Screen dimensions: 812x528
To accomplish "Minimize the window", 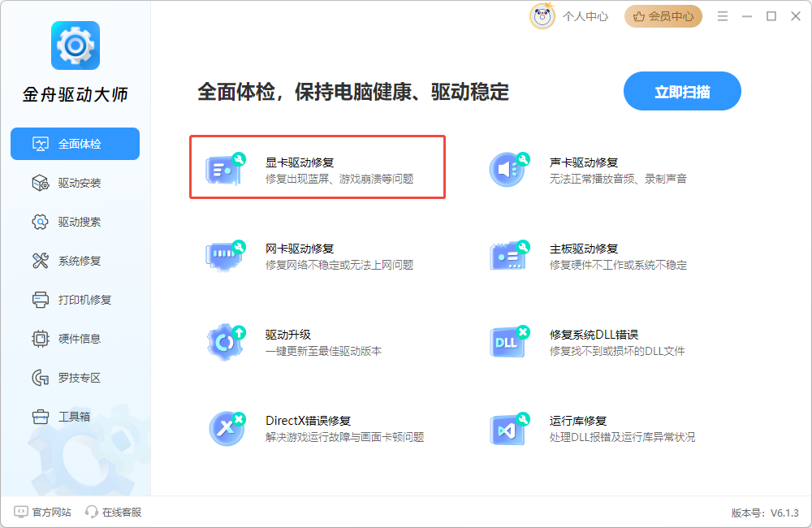I will point(747,16).
